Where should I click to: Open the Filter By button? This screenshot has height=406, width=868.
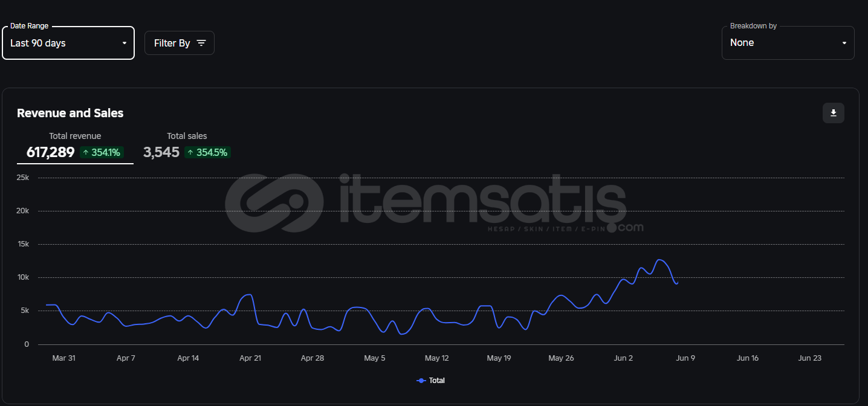tap(180, 43)
